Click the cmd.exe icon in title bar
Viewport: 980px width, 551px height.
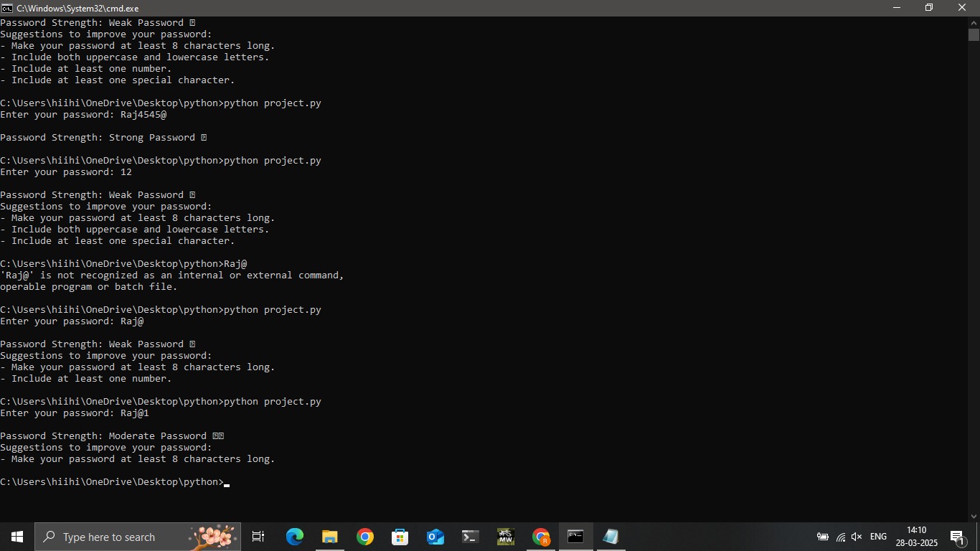click(7, 8)
